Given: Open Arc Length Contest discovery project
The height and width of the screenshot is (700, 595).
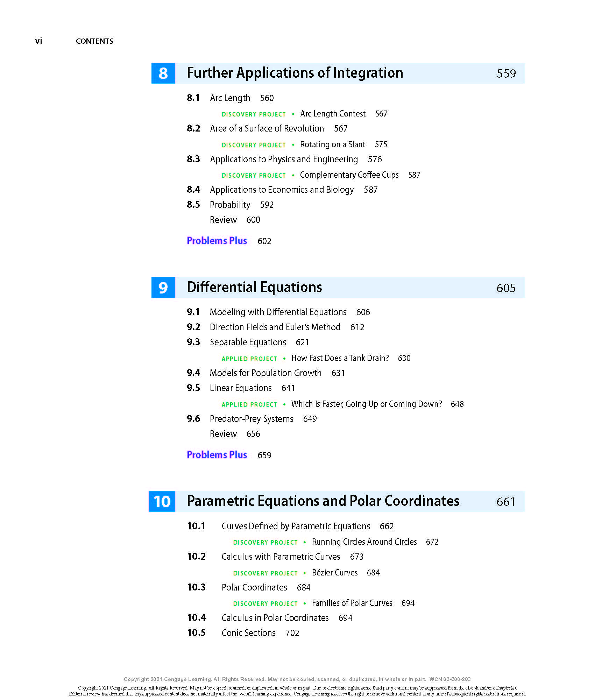Looking at the screenshot, I should 333,114.
